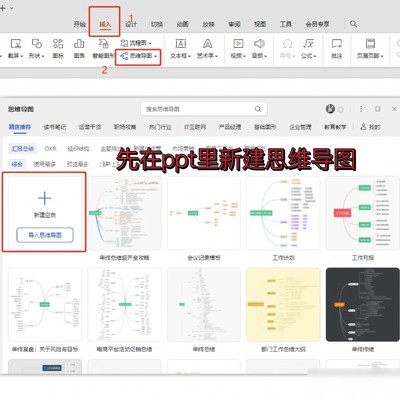Select the 教育教学 category tab
This screenshot has height=400, width=400.
(x=335, y=127)
